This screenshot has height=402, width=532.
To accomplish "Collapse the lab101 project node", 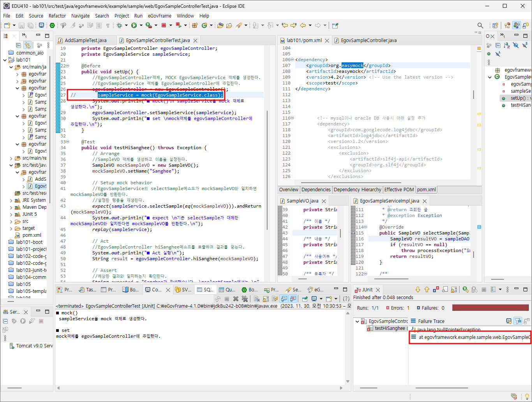I will click(x=5, y=60).
